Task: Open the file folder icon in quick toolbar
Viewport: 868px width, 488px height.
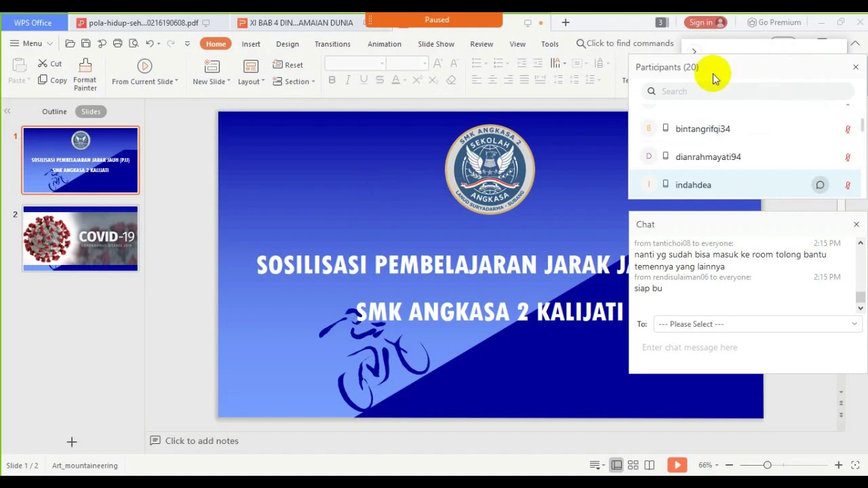Action: pyautogui.click(x=70, y=43)
